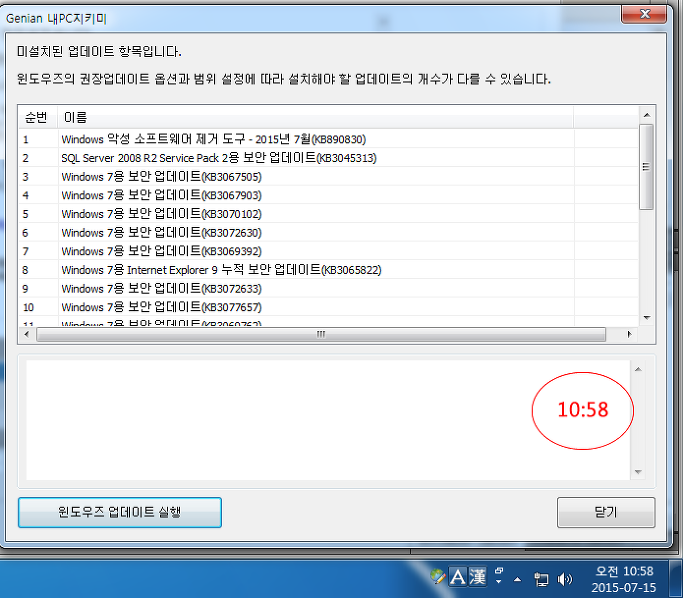Click the horizontal scrollbar thumb
The height and width of the screenshot is (598, 683).
click(321, 334)
